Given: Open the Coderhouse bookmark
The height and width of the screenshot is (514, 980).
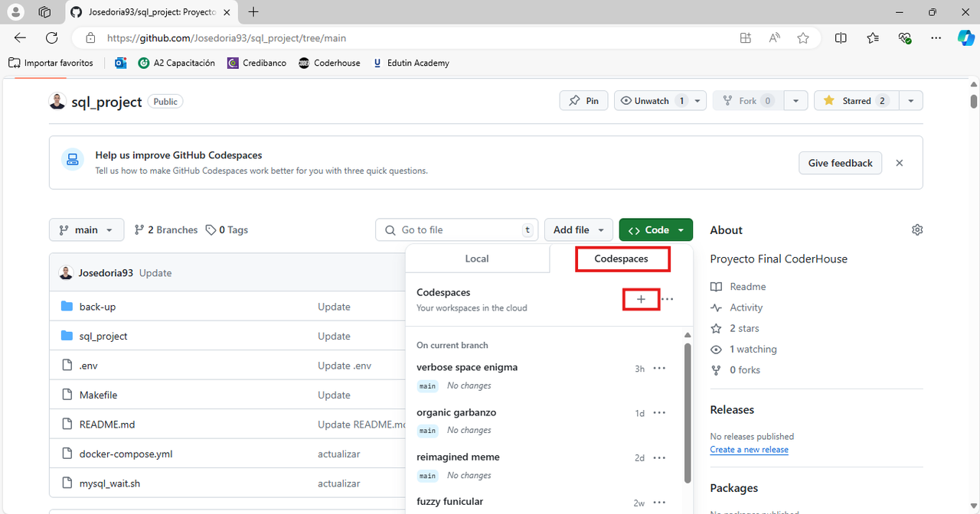Looking at the screenshot, I should (329, 63).
